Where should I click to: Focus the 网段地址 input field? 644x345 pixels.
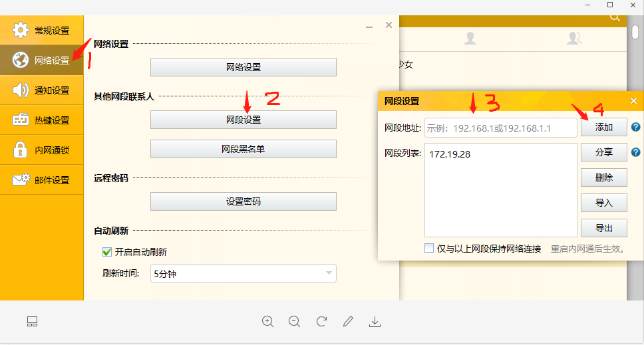pyautogui.click(x=501, y=128)
